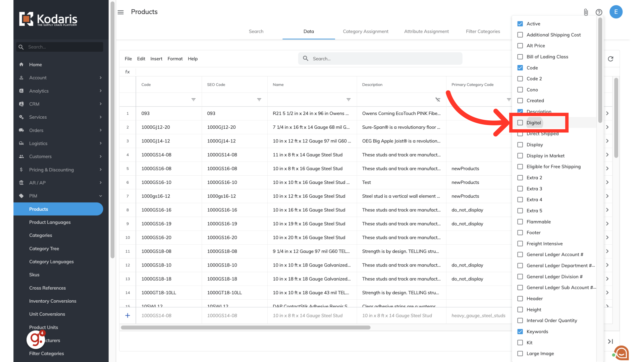Open the help question mark icon

tap(599, 12)
